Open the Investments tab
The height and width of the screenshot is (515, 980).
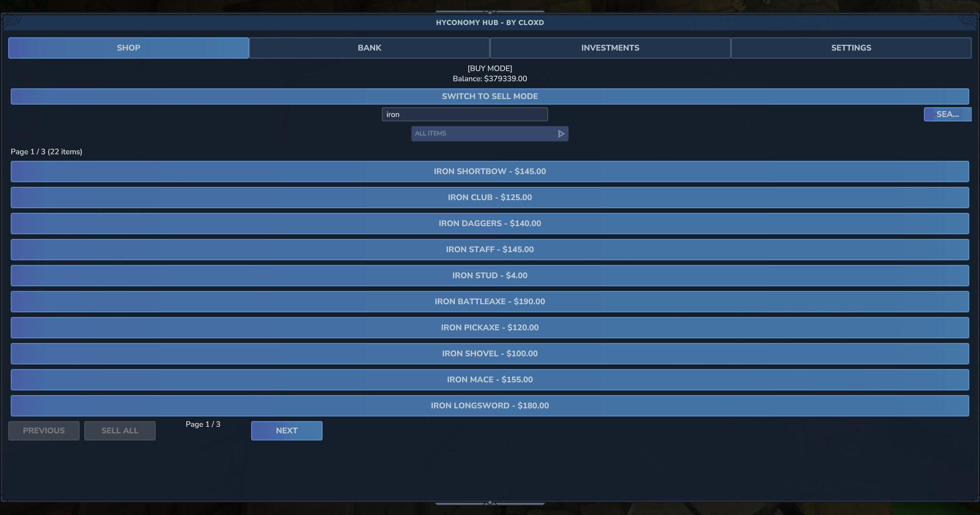(x=610, y=48)
